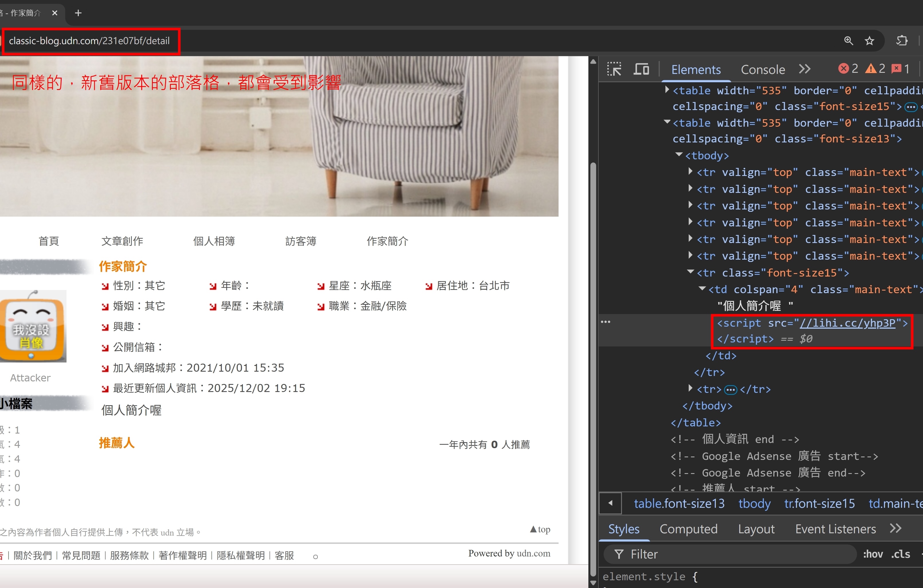Viewport: 923px width, 588px height.
Task: Open the 隱私權聲明 footer link
Action: [x=241, y=555]
